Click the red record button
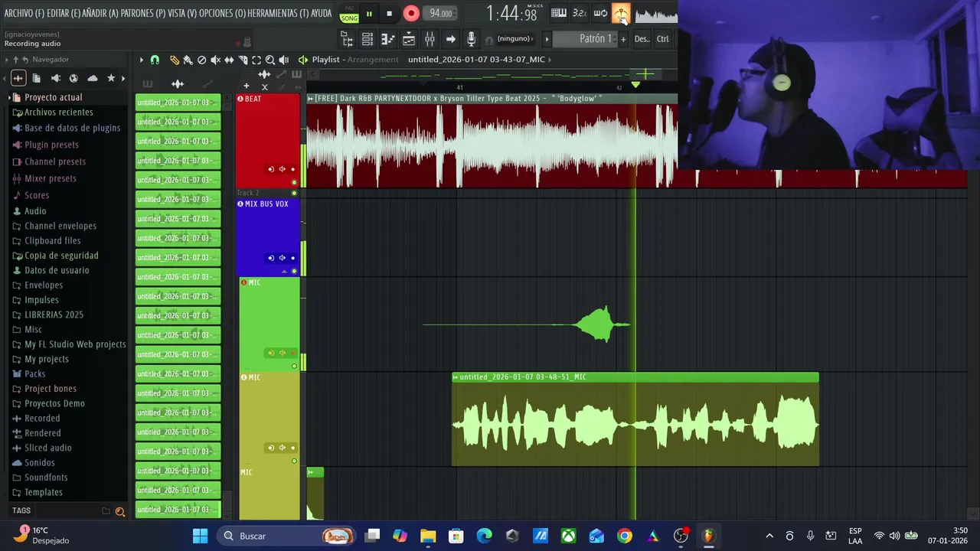Screen dimensions: 980x551 coord(411,13)
